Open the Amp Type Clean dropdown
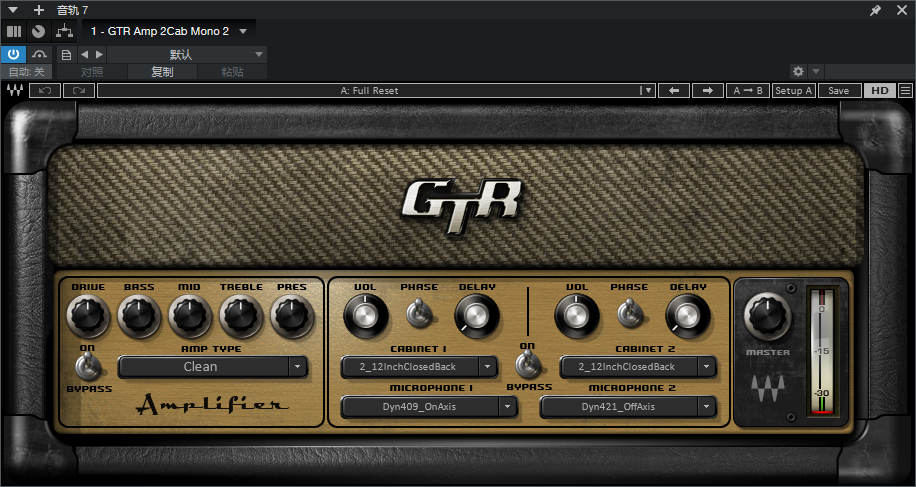This screenshot has height=487, width=916. 213,367
